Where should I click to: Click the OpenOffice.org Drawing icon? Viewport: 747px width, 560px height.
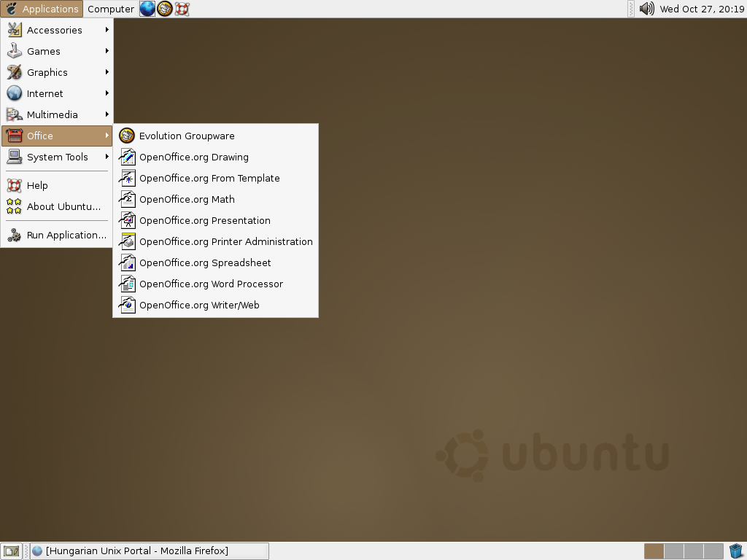[127, 157]
